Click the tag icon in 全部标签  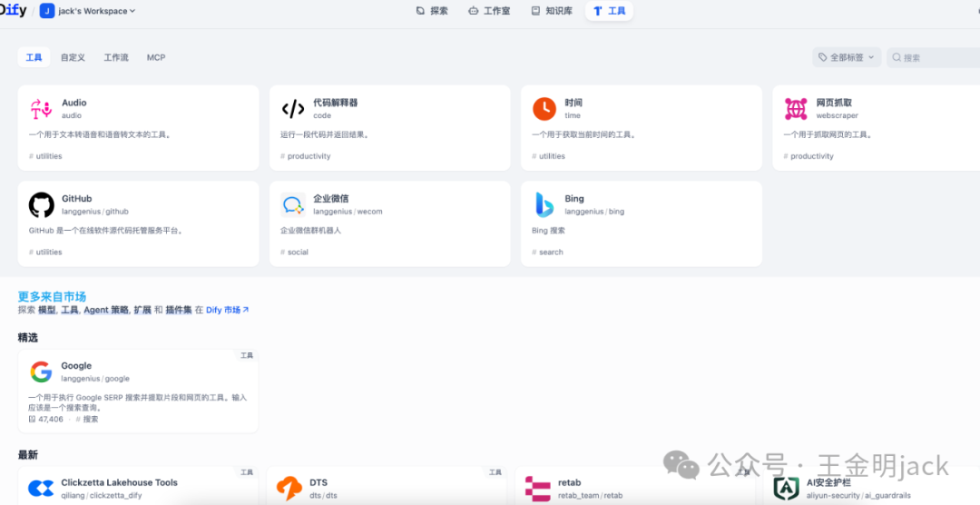pos(823,57)
